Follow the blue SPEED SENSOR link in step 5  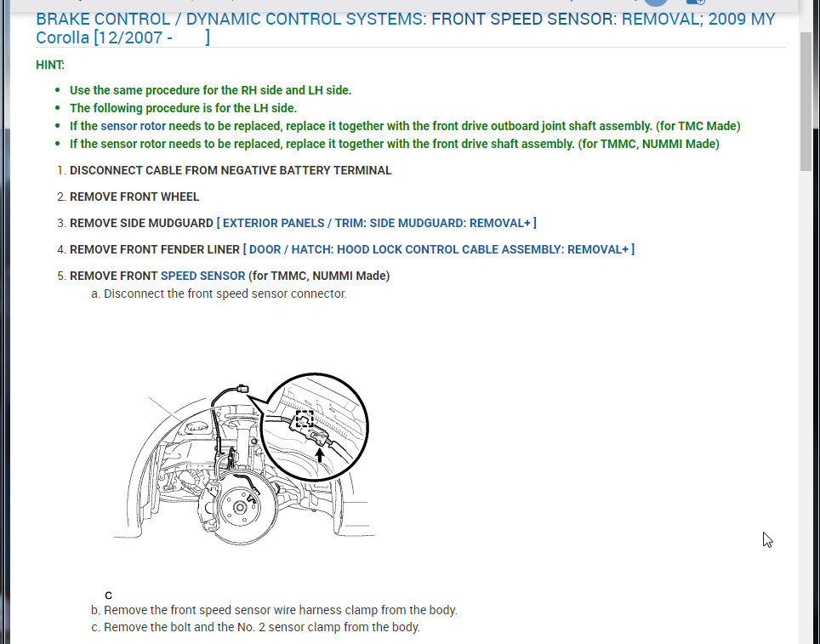pyautogui.click(x=203, y=276)
